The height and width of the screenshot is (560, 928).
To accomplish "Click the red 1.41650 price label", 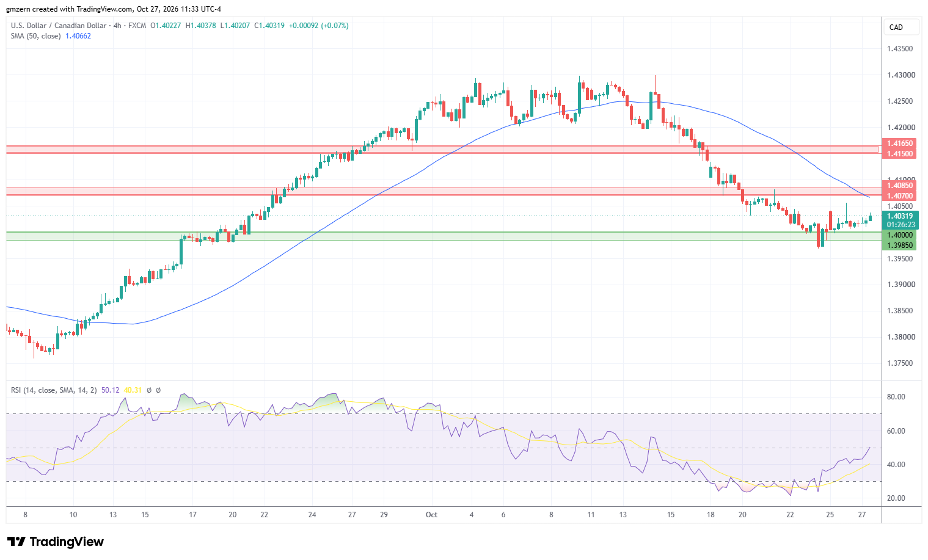I will click(x=900, y=144).
